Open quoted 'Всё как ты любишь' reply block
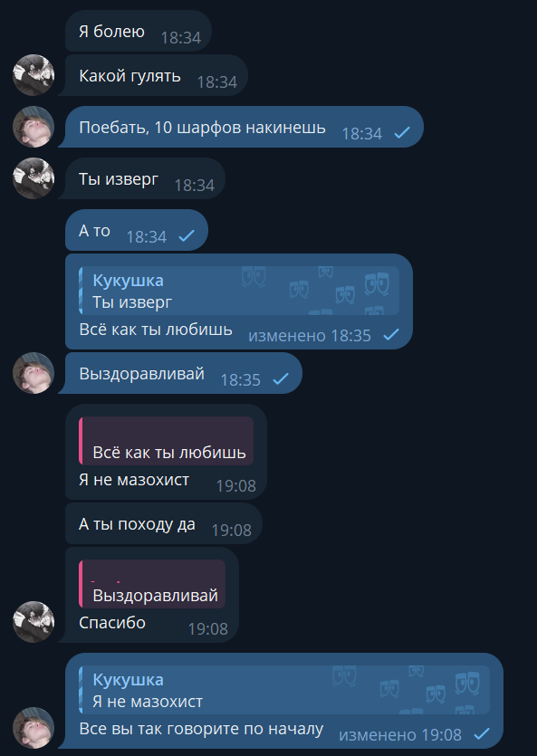The height and width of the screenshot is (756, 537). 167,441
